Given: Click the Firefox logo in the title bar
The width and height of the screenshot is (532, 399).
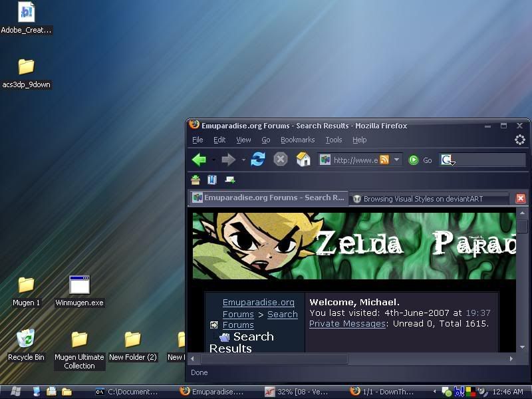Looking at the screenshot, I should (194, 125).
